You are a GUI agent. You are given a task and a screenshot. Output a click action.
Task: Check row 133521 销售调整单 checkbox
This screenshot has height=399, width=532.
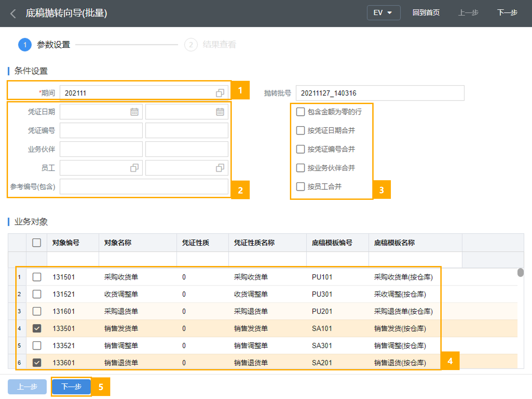[37, 345]
